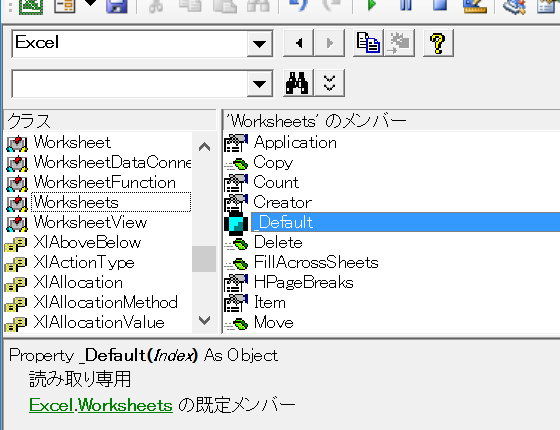
Task: Pause execution with the Break icon
Action: click(406, 5)
